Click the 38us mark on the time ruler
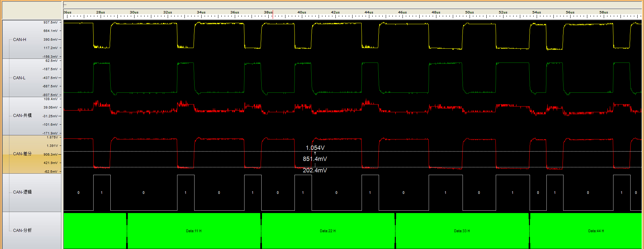 click(x=268, y=12)
